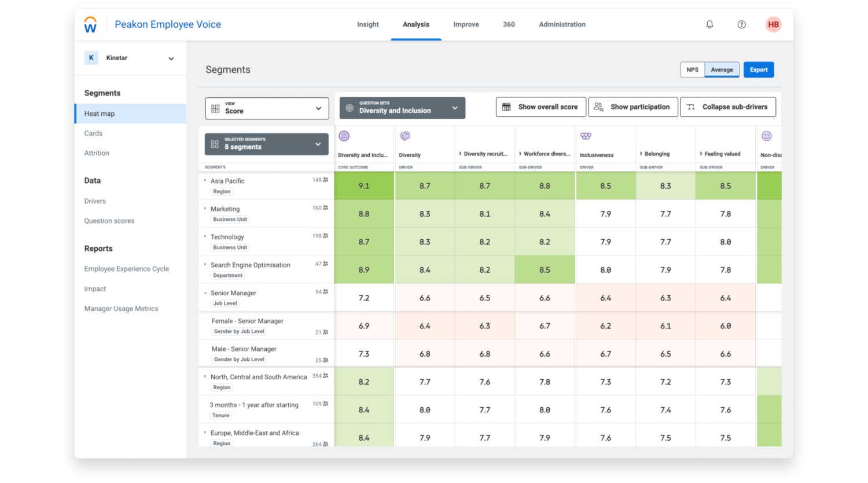Screen dimensions: 868x483
Task: Expand the Workforce diversity sub-driver column
Action: tap(520, 154)
